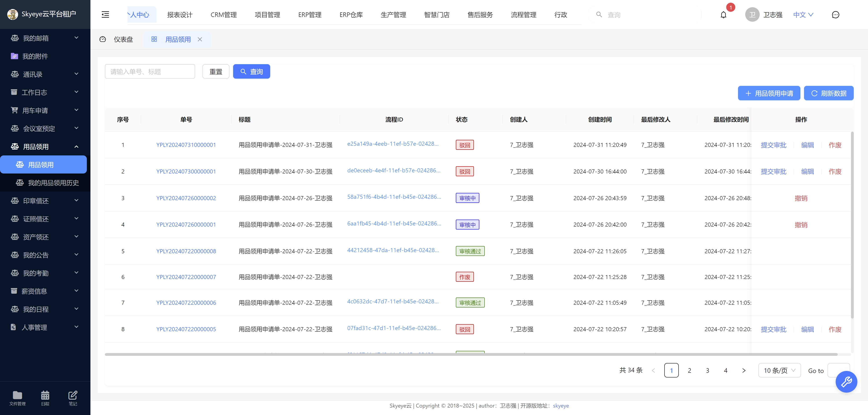This screenshot has height=415, width=868.
Task: Go to next page arrow
Action: pos(744,370)
